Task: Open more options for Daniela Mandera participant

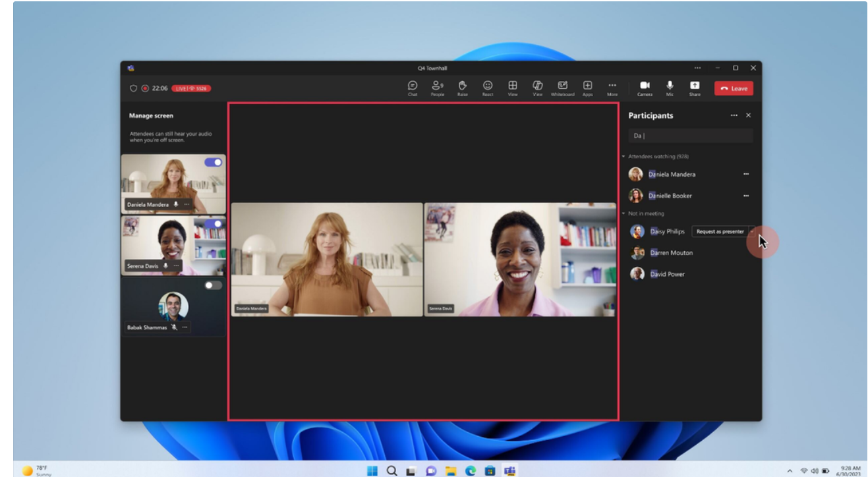Action: 746,175
